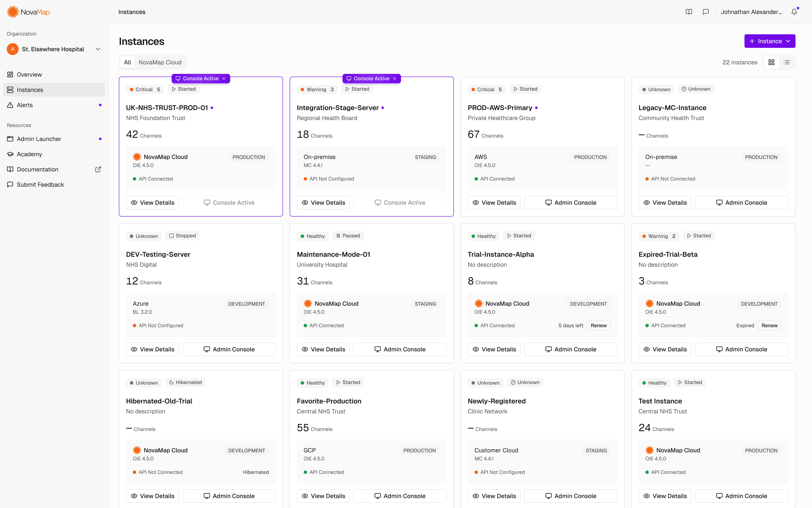Click the Hibernated status chip on Hibernated-Old-Trial
812x508 pixels.
pyautogui.click(x=185, y=382)
